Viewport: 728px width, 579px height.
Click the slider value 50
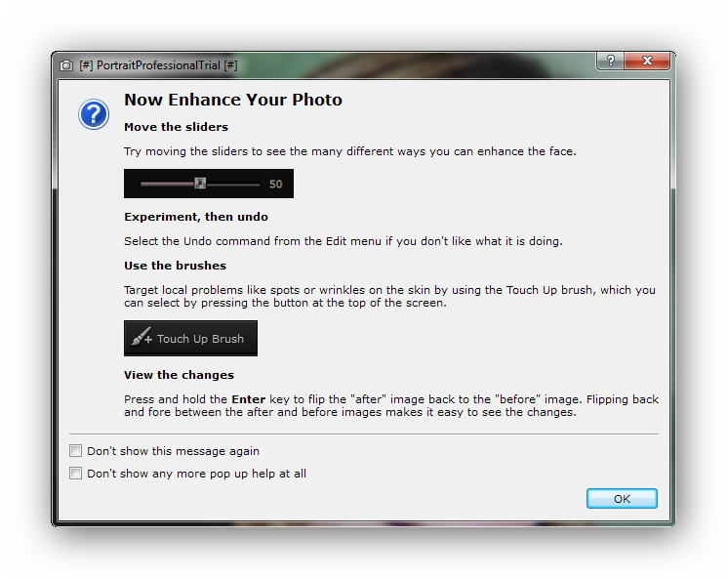(276, 184)
